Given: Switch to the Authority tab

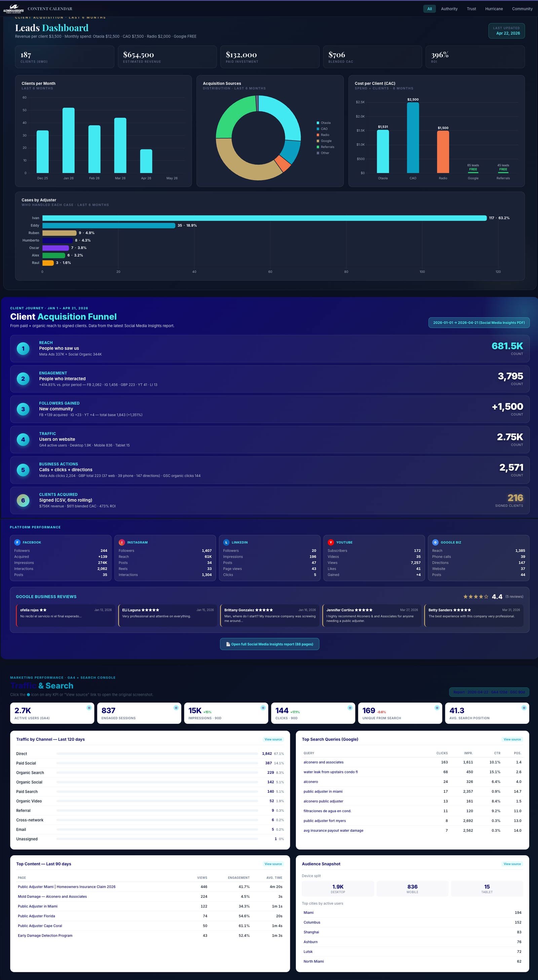Looking at the screenshot, I should click(449, 9).
